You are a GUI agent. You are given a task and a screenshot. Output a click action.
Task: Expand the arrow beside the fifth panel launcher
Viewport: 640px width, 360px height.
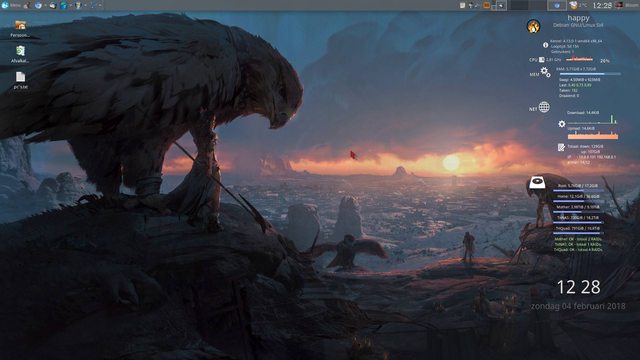(x=85, y=5)
